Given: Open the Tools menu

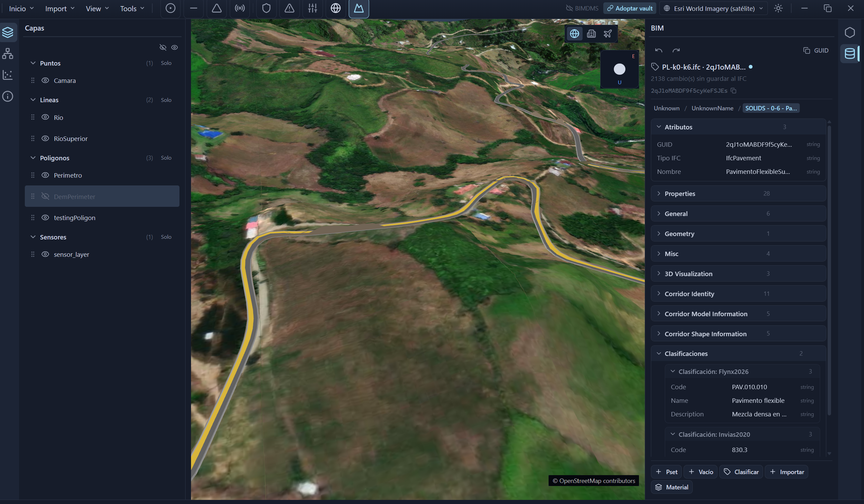Looking at the screenshot, I should click(132, 8).
